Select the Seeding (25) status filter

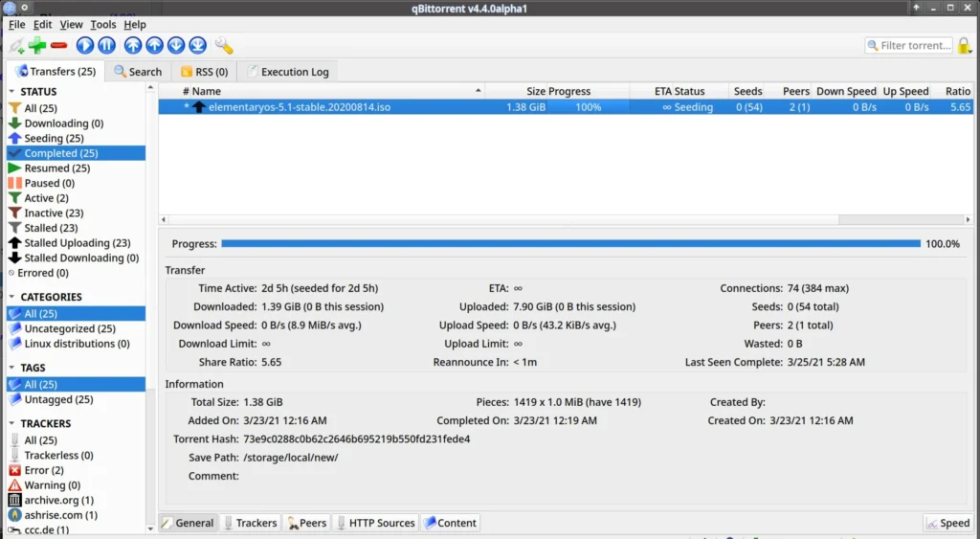pos(76,138)
